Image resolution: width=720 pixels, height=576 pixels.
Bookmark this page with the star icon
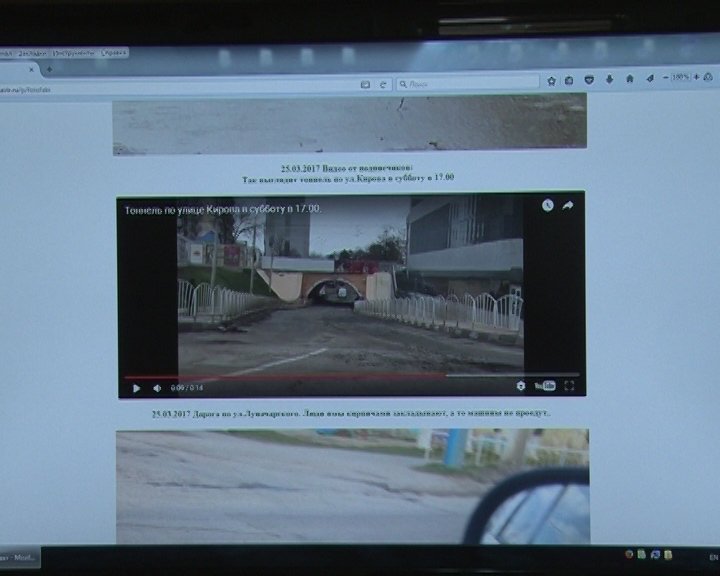(x=551, y=81)
